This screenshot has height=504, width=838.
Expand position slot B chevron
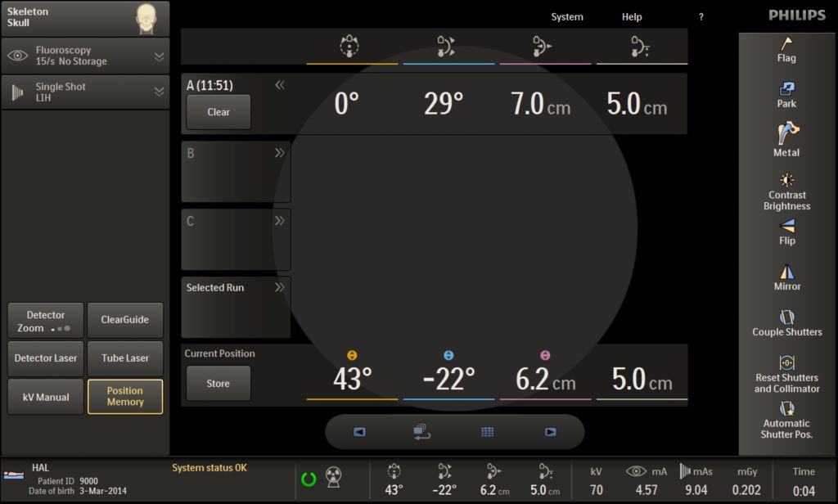[280, 153]
